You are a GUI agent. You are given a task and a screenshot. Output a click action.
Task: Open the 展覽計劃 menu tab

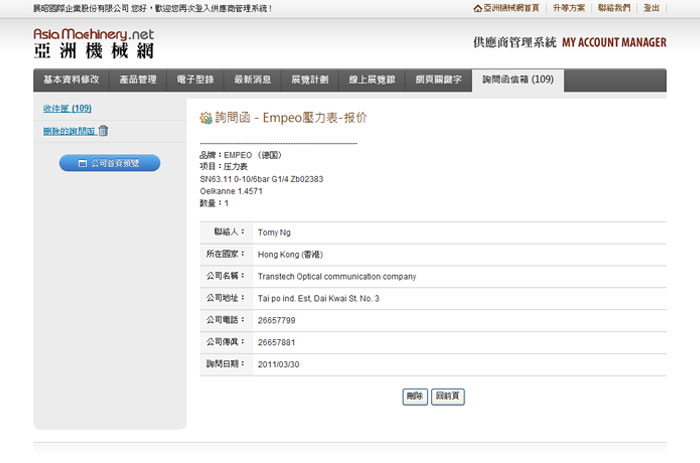click(x=310, y=80)
